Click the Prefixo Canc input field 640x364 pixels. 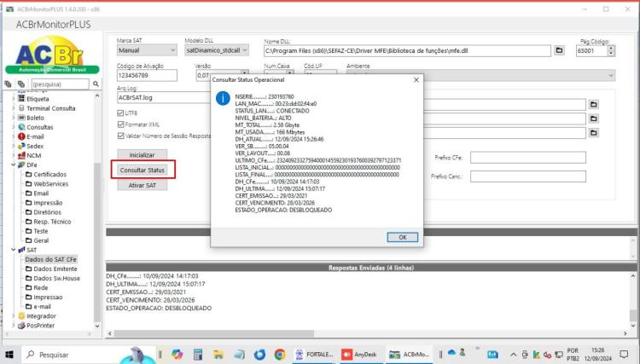pyautogui.click(x=527, y=176)
